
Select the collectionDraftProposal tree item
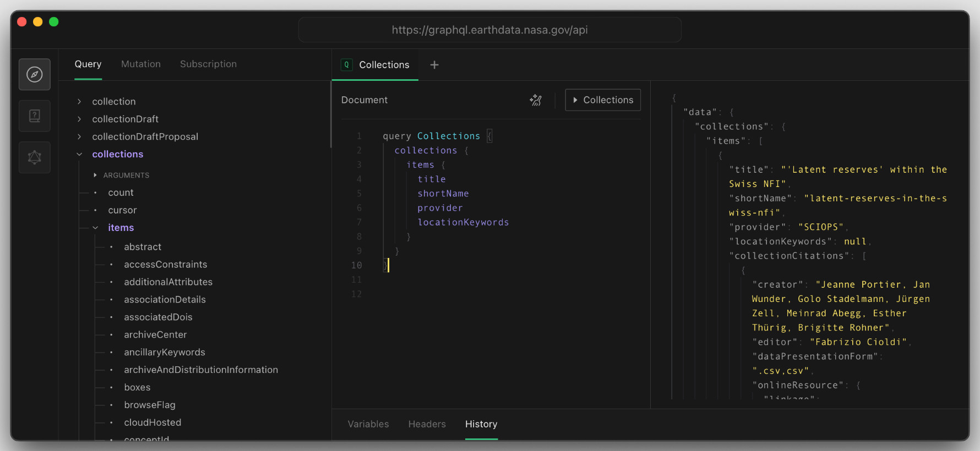click(145, 137)
